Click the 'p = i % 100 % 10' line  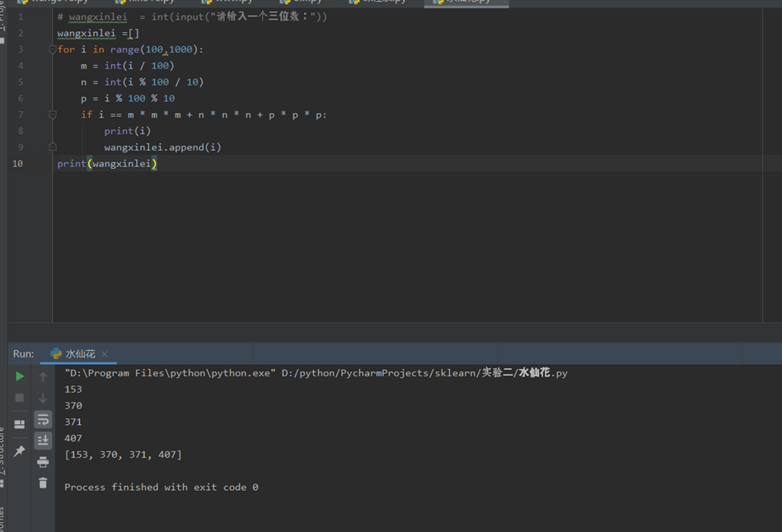pos(128,98)
